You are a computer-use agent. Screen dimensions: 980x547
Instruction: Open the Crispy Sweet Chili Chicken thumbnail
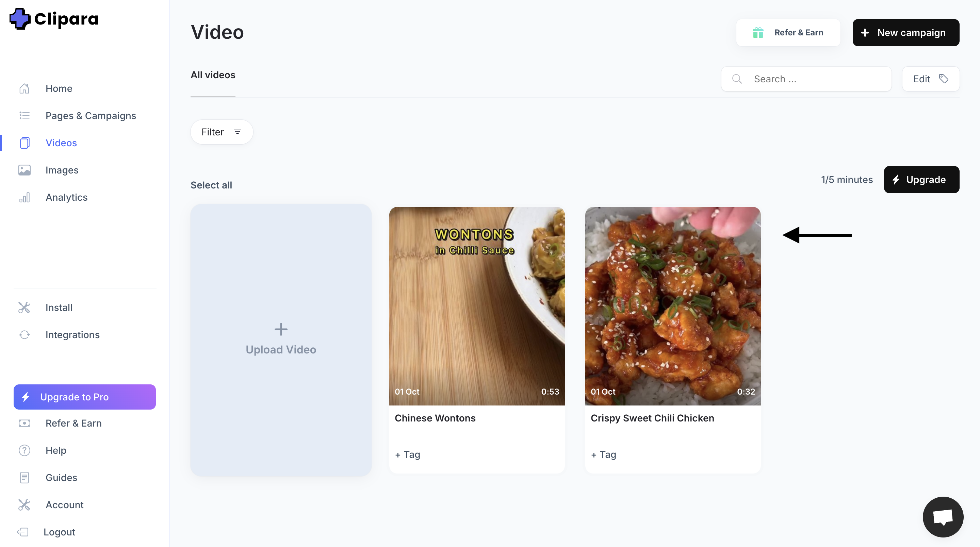(x=673, y=306)
